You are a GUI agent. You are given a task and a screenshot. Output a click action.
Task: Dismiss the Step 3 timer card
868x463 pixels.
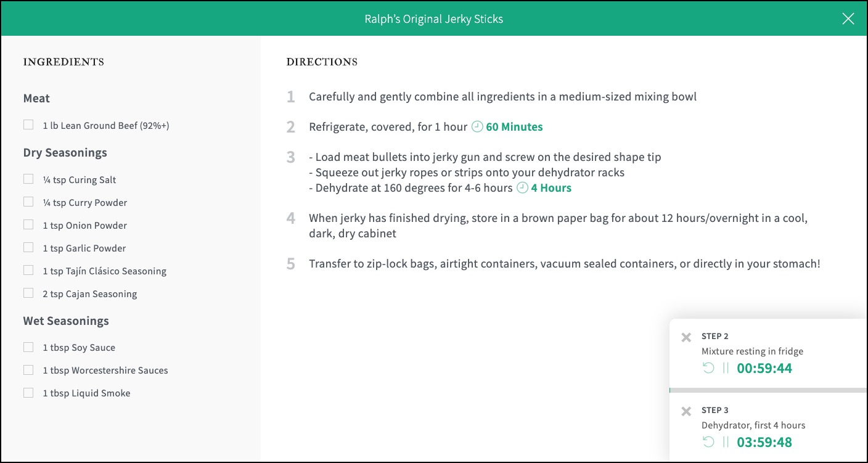[x=686, y=411]
